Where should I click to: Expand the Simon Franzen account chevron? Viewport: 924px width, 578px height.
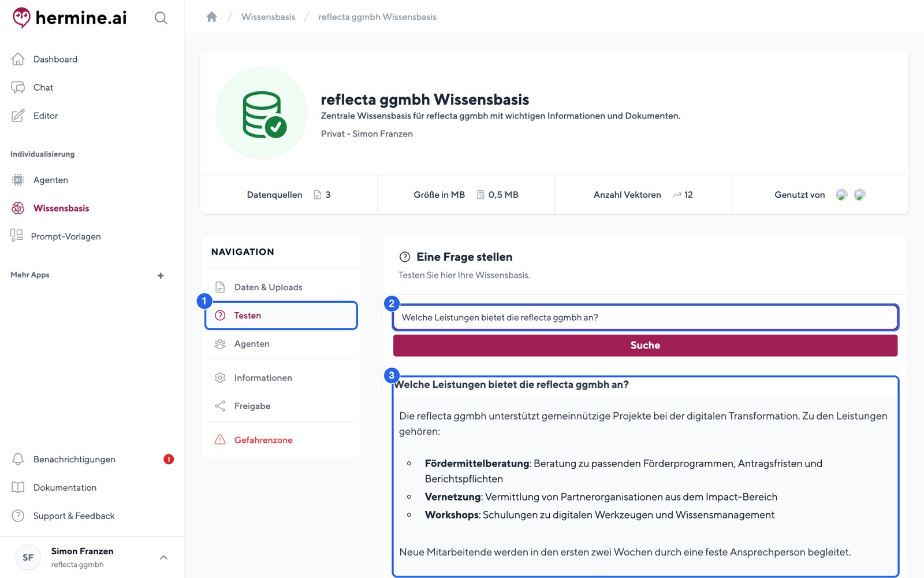pyautogui.click(x=163, y=557)
